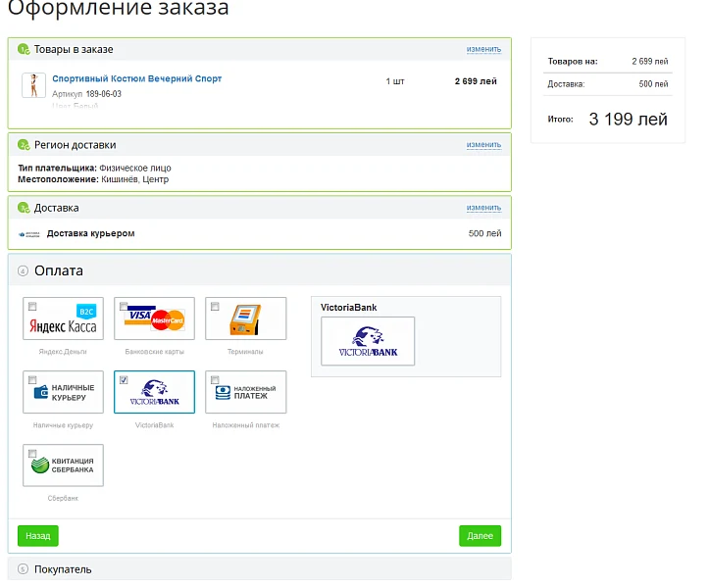Uncheck the VictoriaBank tile checkbox
The height and width of the screenshot is (588, 709).
pos(124,379)
